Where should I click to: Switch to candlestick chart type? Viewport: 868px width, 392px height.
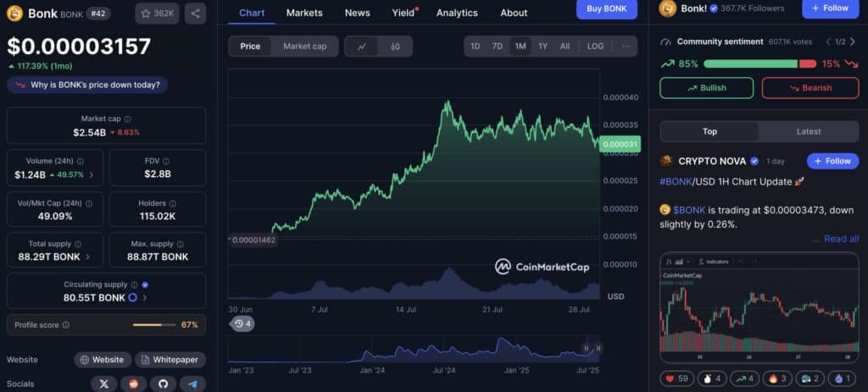pyautogui.click(x=395, y=47)
